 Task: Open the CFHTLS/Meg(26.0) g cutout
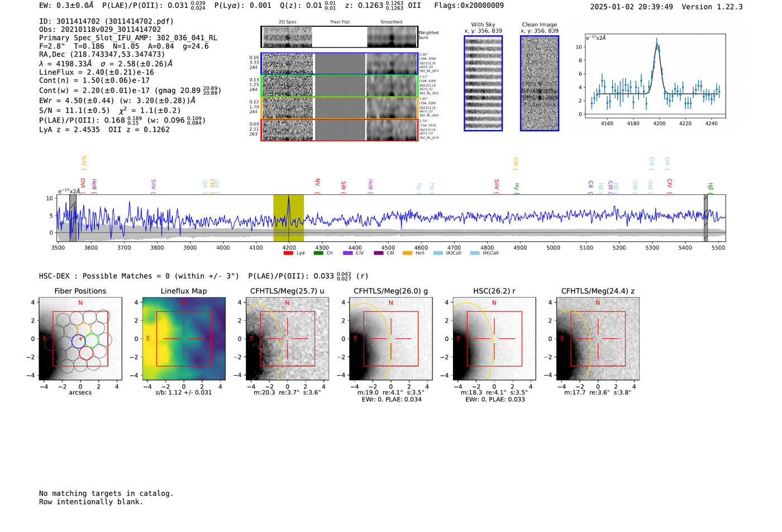tap(390, 338)
